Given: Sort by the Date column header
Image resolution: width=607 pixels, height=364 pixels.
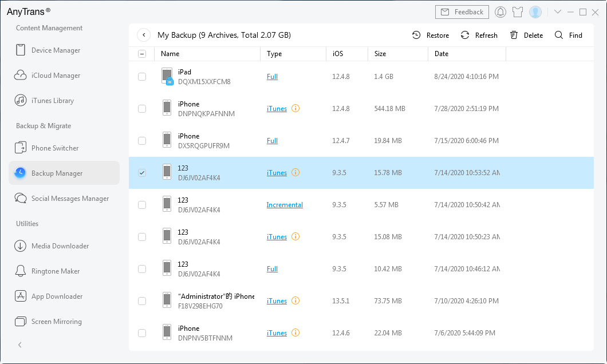Looking at the screenshot, I should (467, 54).
